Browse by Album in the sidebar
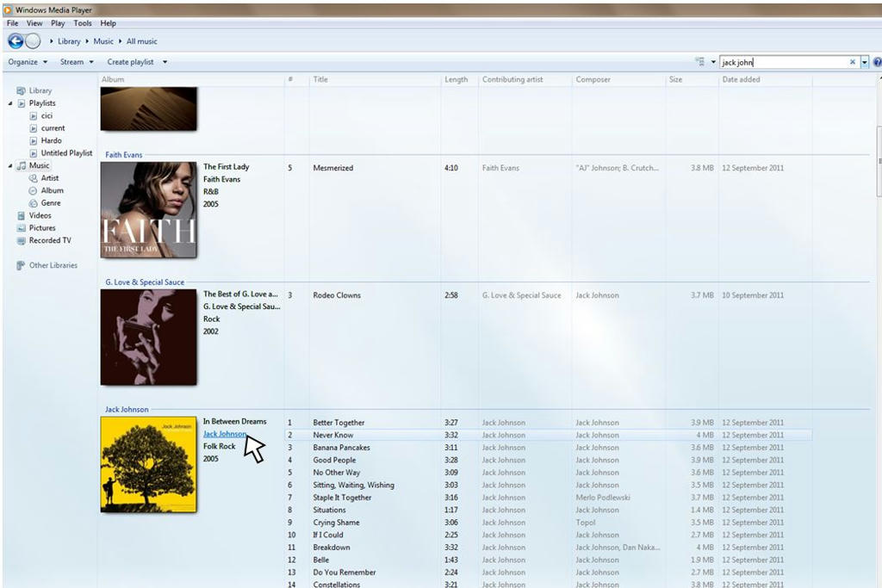The height and width of the screenshot is (588, 882). pyautogui.click(x=52, y=190)
